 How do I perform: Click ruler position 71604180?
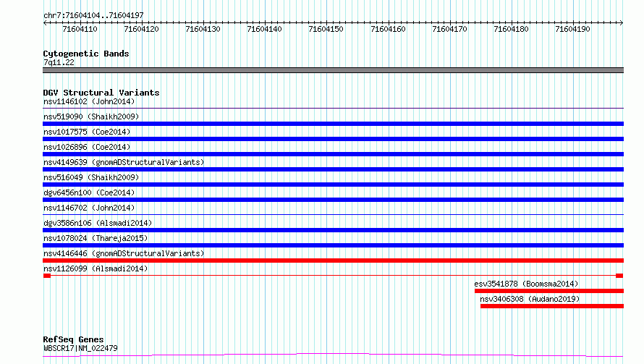click(512, 29)
